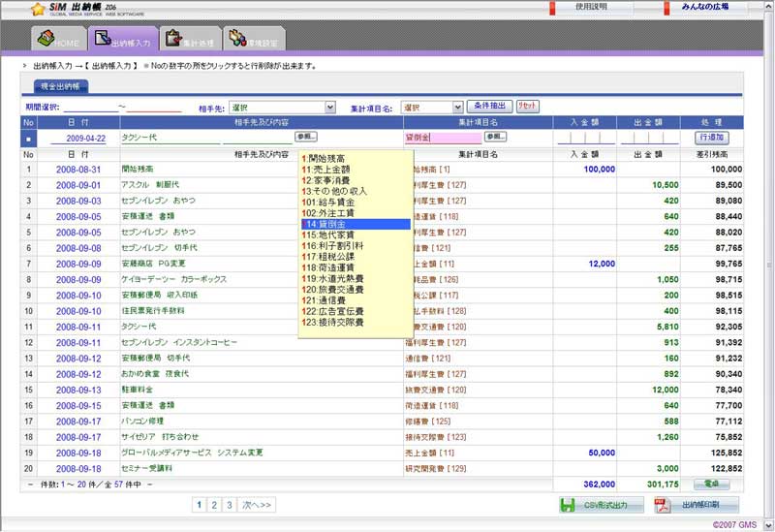The image size is (775, 532).
Task: Open みんなの広場 in the header
Action: (x=714, y=7)
